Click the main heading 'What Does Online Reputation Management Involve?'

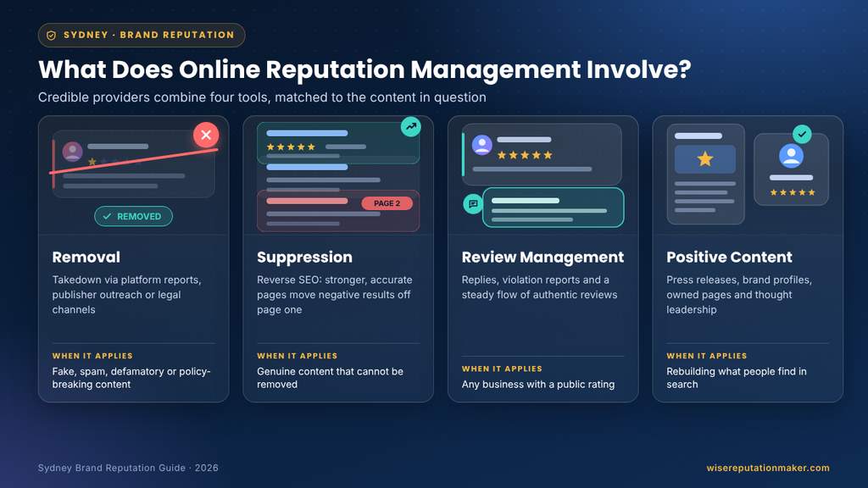(x=364, y=69)
